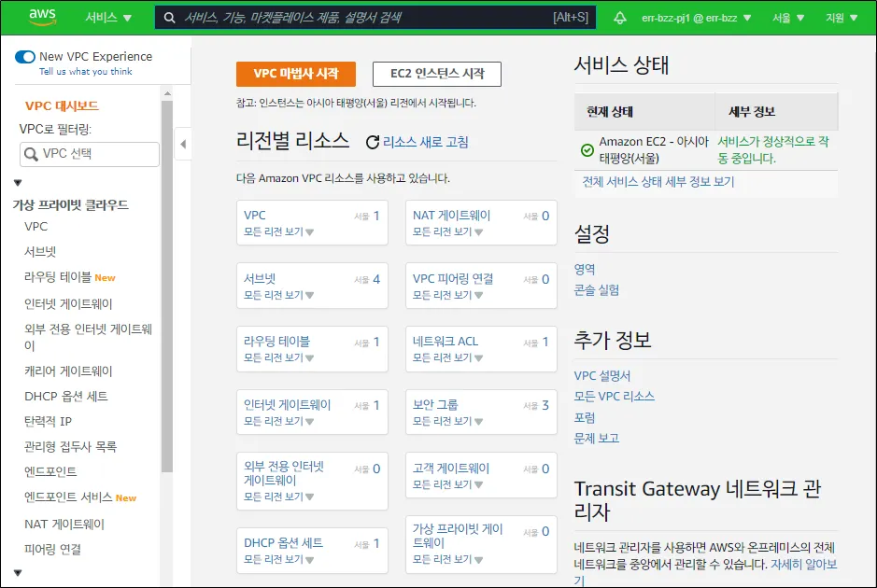877x588 pixels.
Task: Click the 서브넷 count 4 link
Action: coord(375,279)
